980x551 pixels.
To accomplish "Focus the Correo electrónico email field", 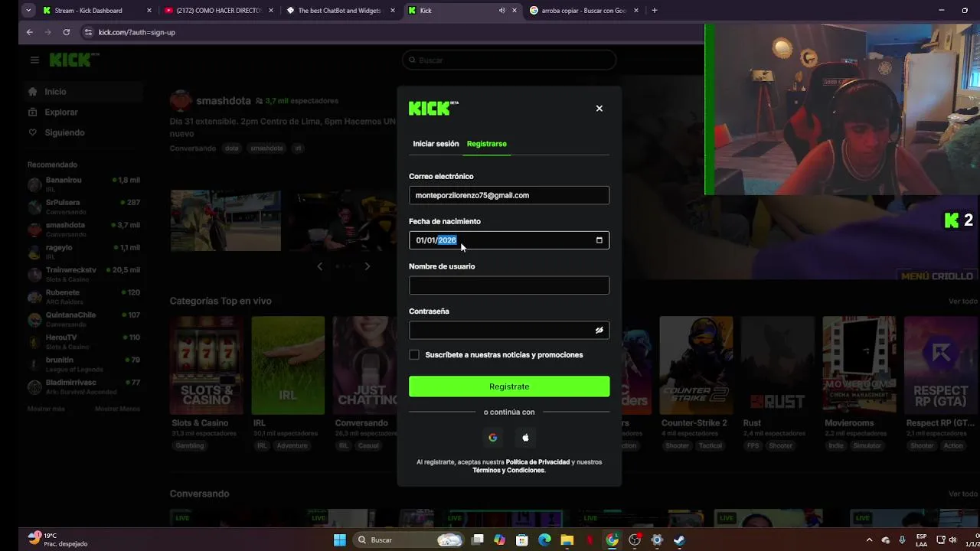I will click(x=509, y=195).
